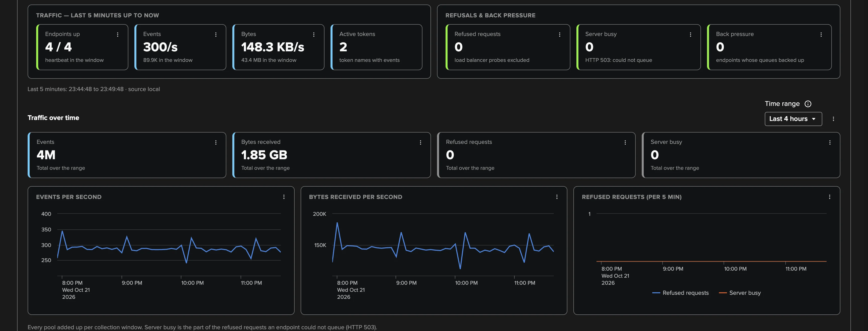Click the 1.85 GB bytes received value

[x=264, y=155]
